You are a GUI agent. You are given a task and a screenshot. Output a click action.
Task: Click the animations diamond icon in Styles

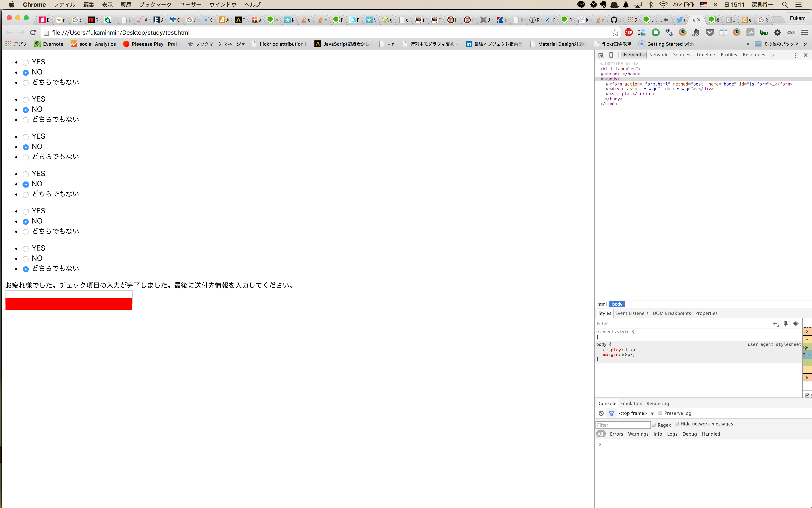coord(796,324)
